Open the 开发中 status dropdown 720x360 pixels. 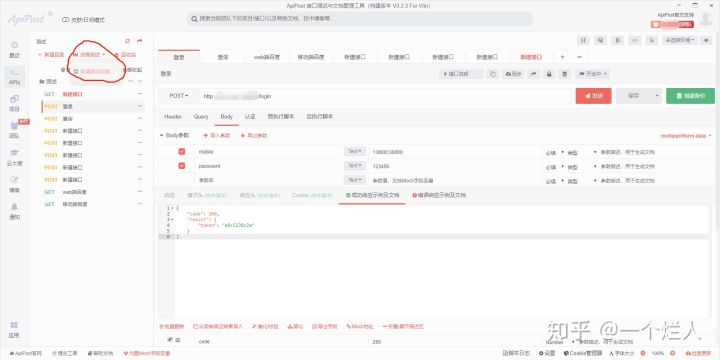pyautogui.click(x=592, y=74)
